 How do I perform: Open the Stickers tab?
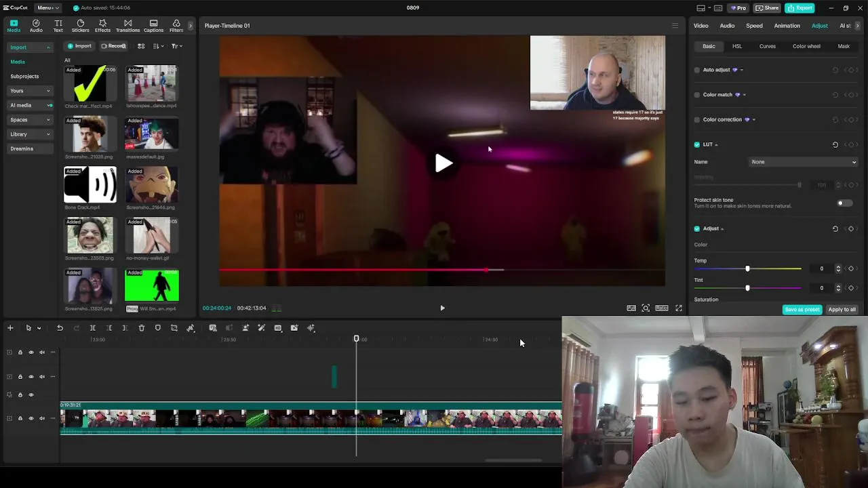click(x=80, y=26)
